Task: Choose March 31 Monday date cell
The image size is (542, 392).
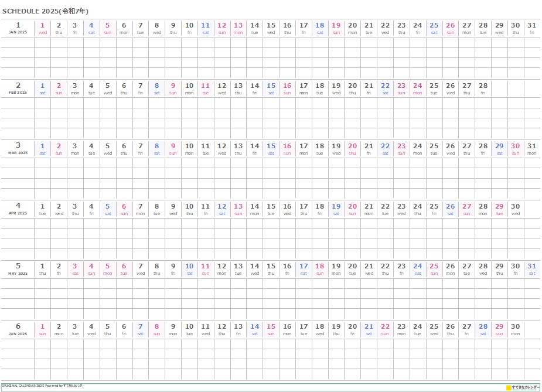Action: tap(531, 149)
